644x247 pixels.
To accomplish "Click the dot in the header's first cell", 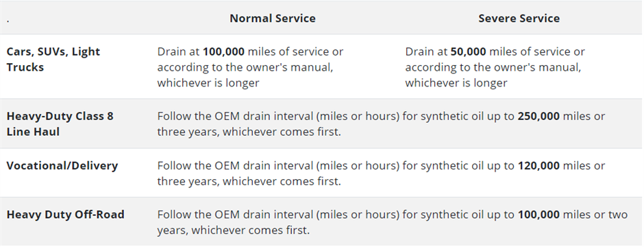I will pos(8,21).
